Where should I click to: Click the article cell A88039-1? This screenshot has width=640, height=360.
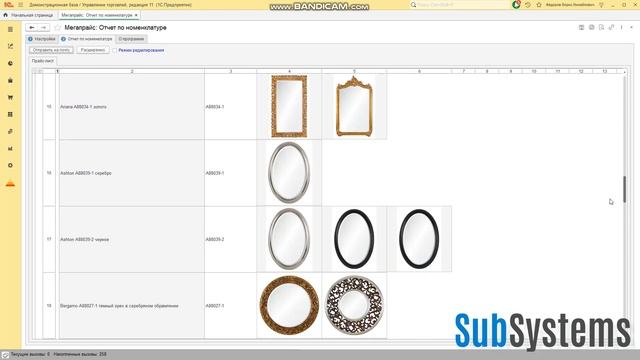pyautogui.click(x=231, y=173)
